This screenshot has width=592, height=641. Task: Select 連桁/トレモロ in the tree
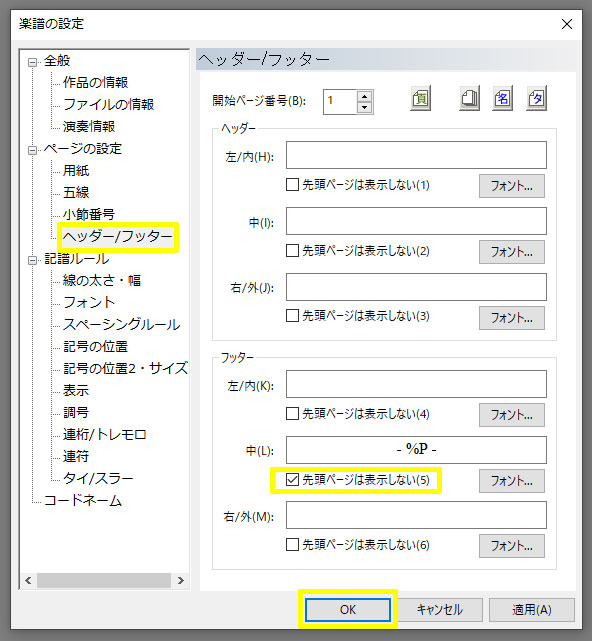[x=105, y=435]
